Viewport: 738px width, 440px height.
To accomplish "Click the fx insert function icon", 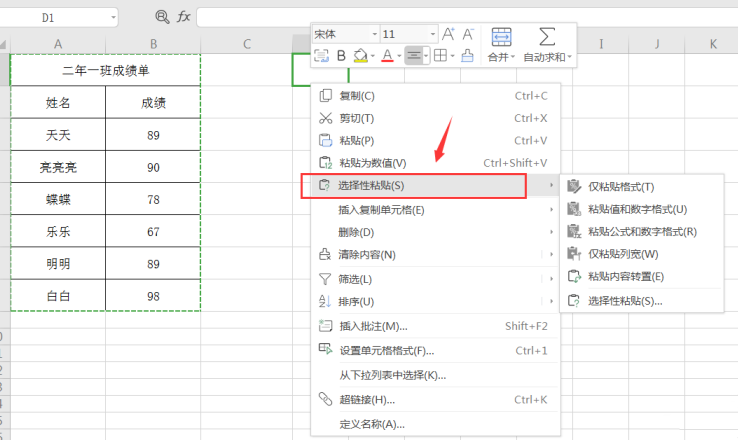I will pos(183,17).
